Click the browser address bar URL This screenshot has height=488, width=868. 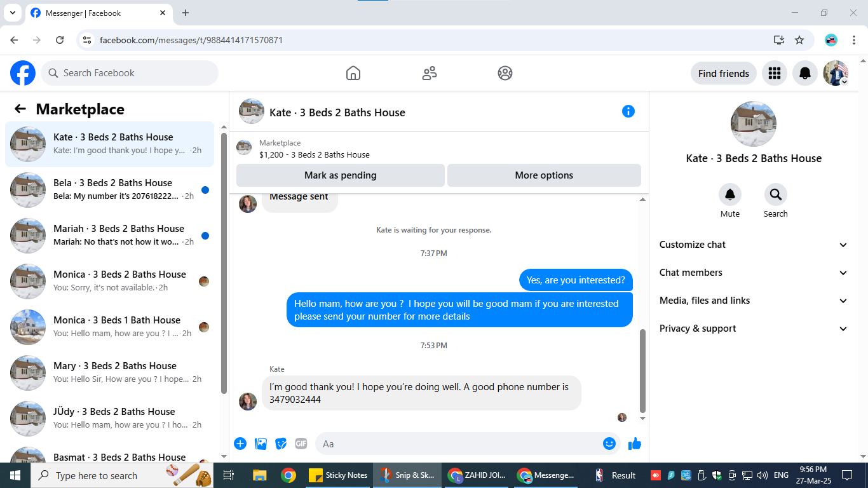coord(191,40)
